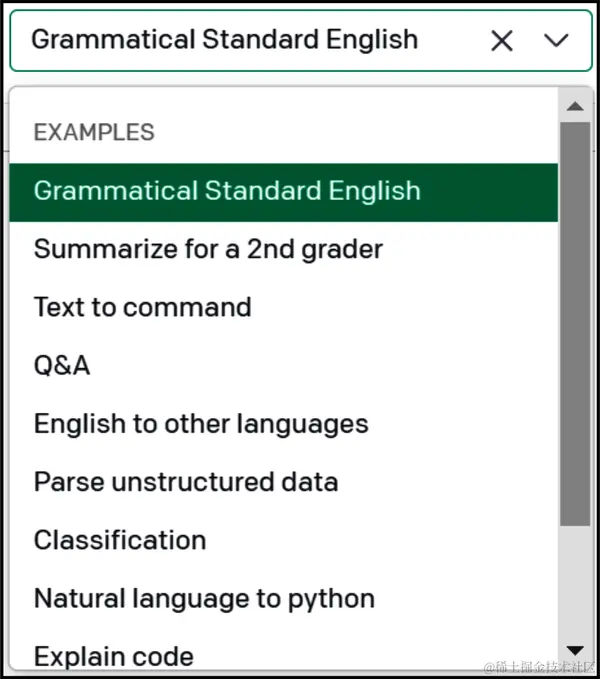Screen dimensions: 600x679
Task: Click the scrollbar down arrow
Action: point(575,650)
